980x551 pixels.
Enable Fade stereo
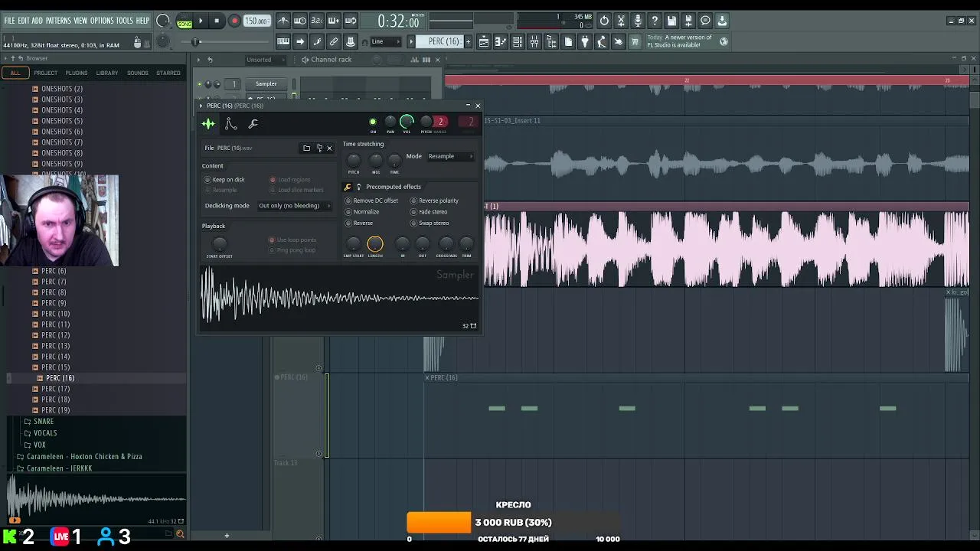click(429, 212)
